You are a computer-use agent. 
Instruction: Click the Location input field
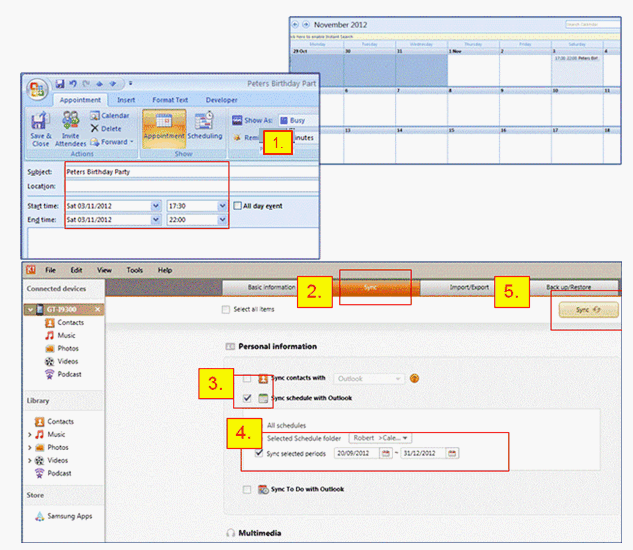pos(192,186)
